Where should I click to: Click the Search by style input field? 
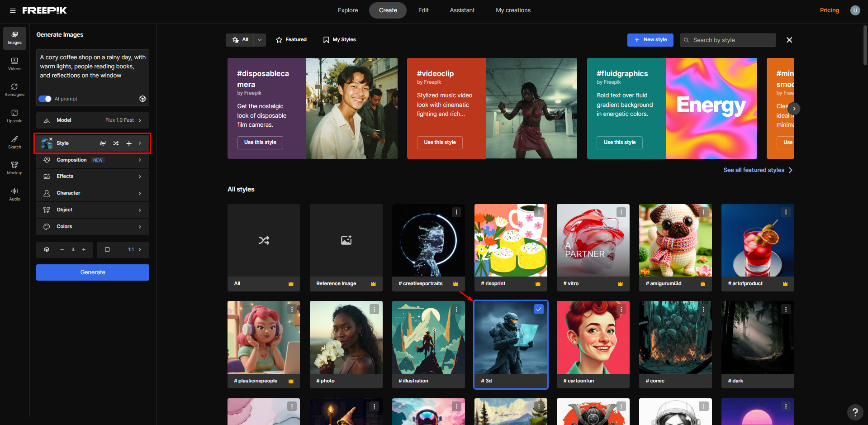(727, 40)
